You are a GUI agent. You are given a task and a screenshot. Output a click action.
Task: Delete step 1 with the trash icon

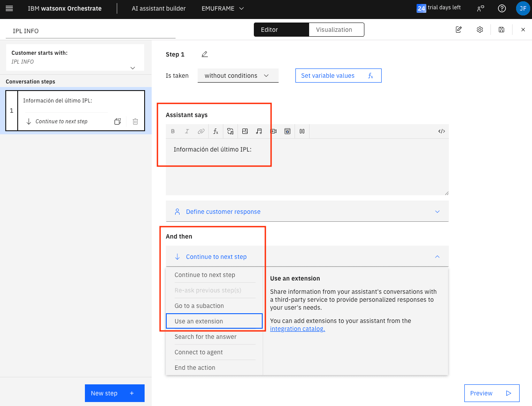[x=135, y=121]
